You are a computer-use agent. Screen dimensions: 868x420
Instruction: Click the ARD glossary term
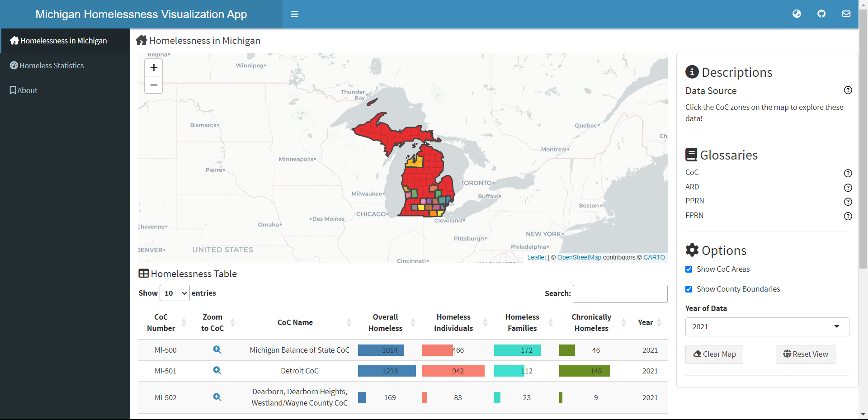point(692,187)
